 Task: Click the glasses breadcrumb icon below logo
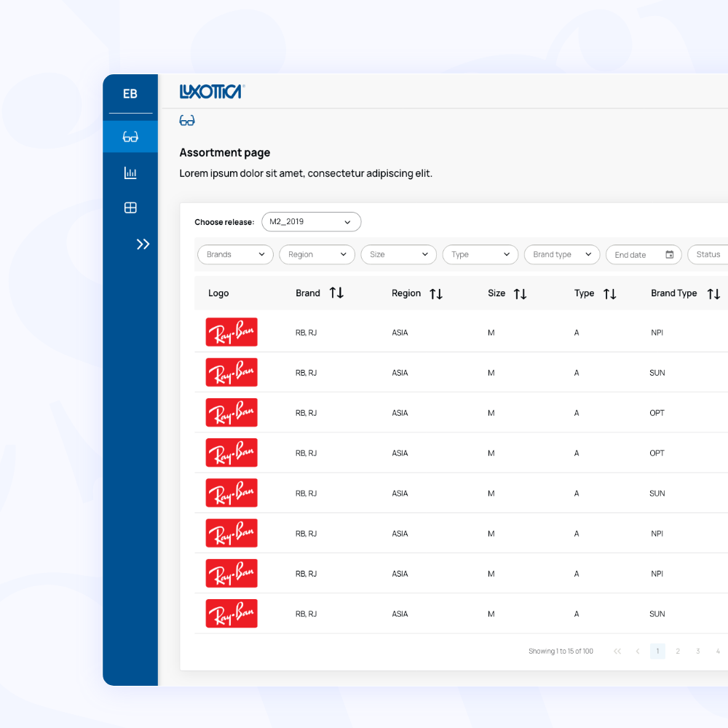coord(187,121)
